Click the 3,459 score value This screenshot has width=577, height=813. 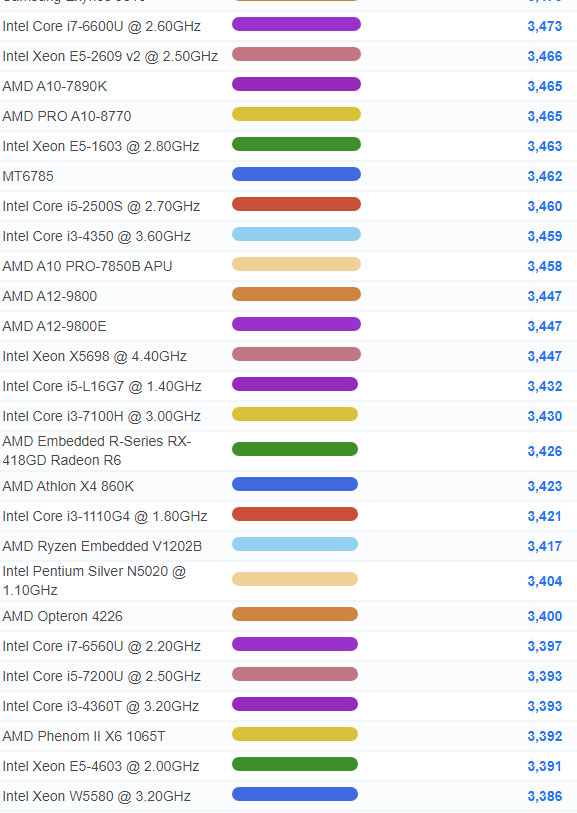[x=545, y=237]
